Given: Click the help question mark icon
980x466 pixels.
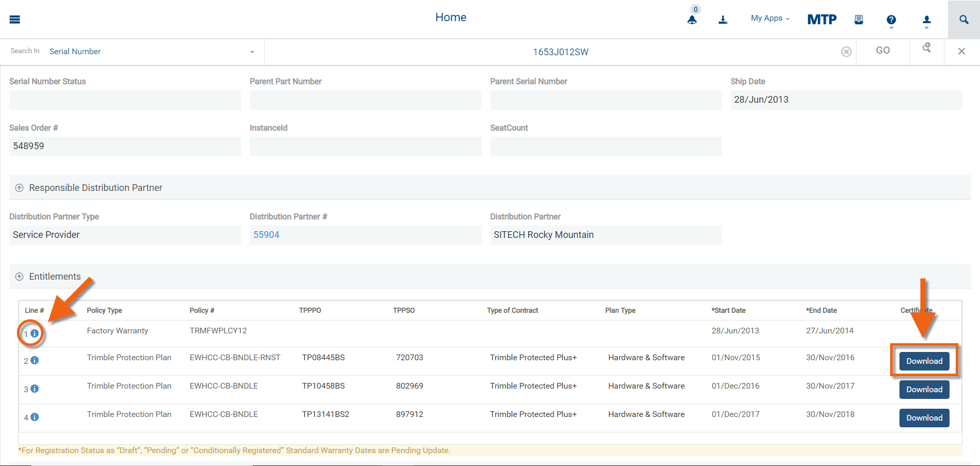Looking at the screenshot, I should click(891, 20).
